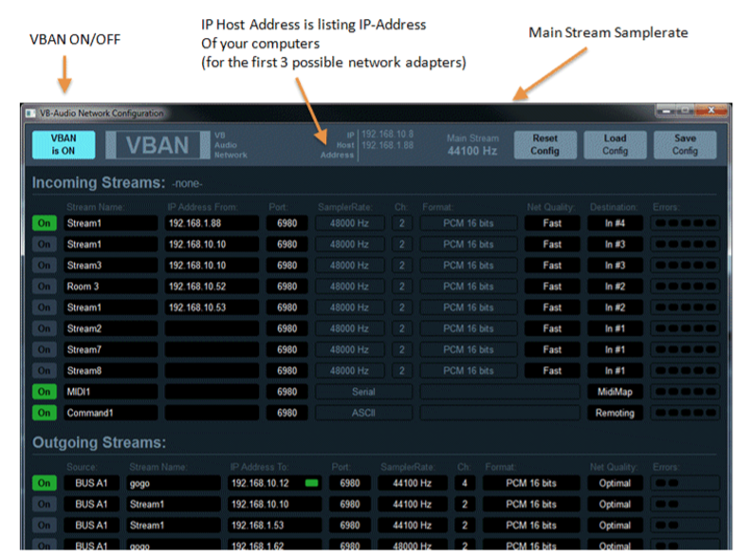
Task: Click the Load Config button
Action: [615, 144]
